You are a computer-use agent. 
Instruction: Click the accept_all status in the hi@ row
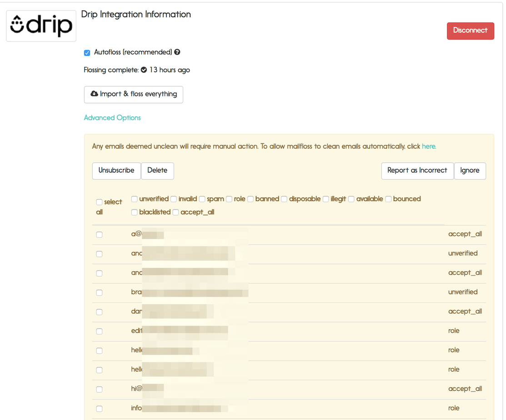click(465, 389)
